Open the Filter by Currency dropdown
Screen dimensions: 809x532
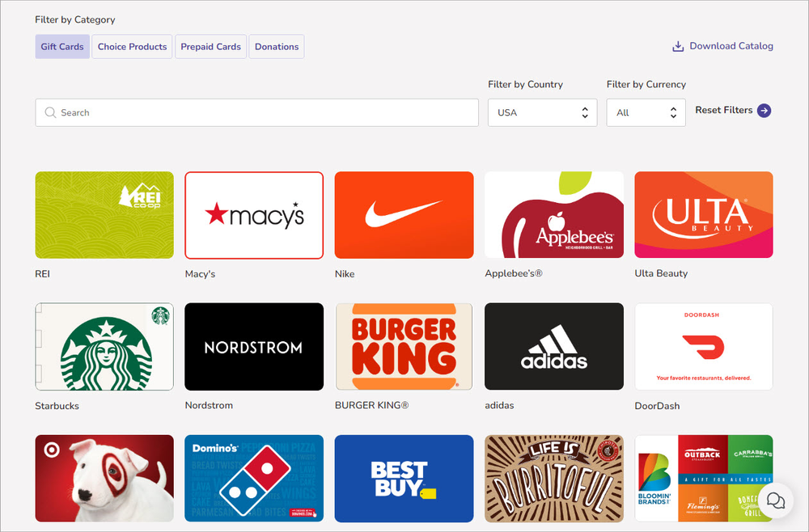pos(646,112)
